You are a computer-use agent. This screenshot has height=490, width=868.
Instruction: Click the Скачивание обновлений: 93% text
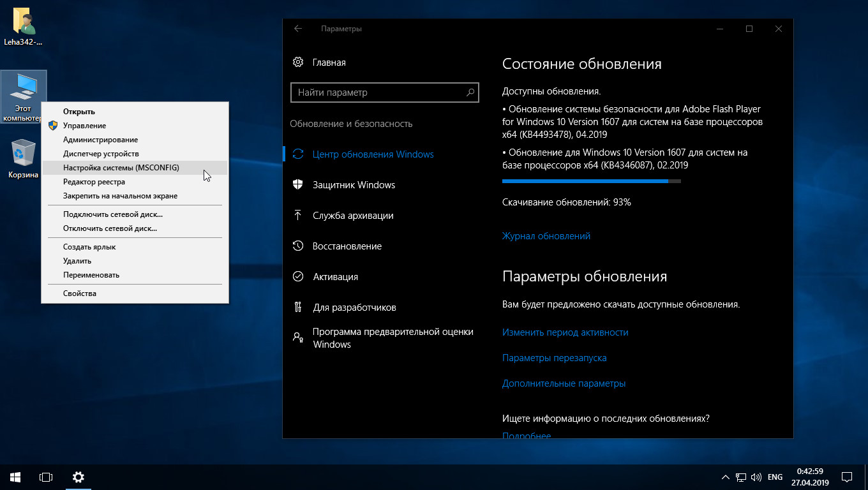567,202
